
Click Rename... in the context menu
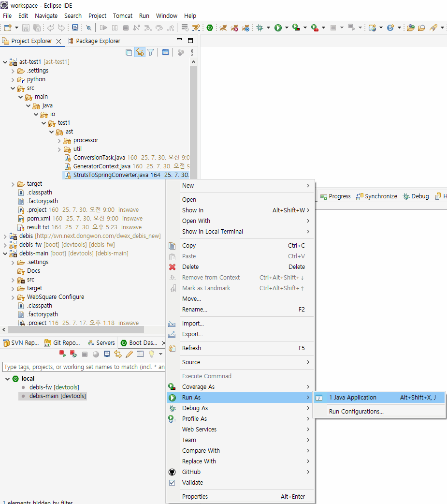click(239, 310)
